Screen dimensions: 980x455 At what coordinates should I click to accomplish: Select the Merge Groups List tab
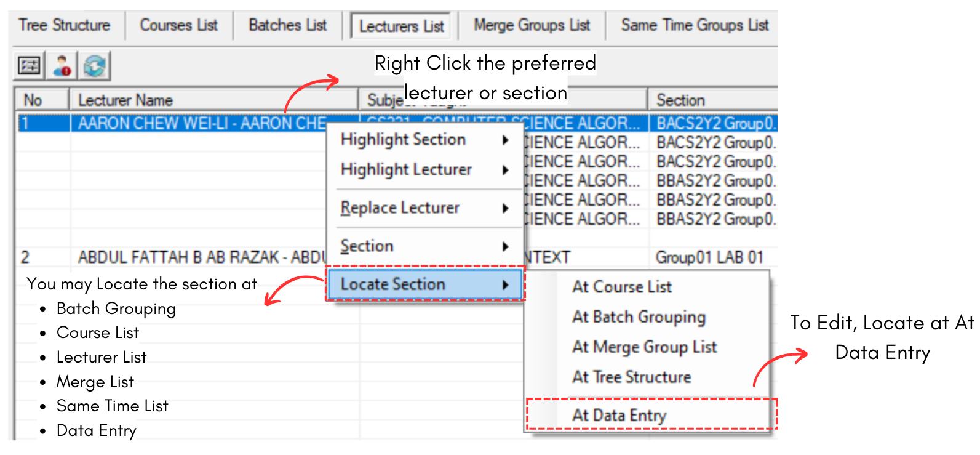point(532,25)
